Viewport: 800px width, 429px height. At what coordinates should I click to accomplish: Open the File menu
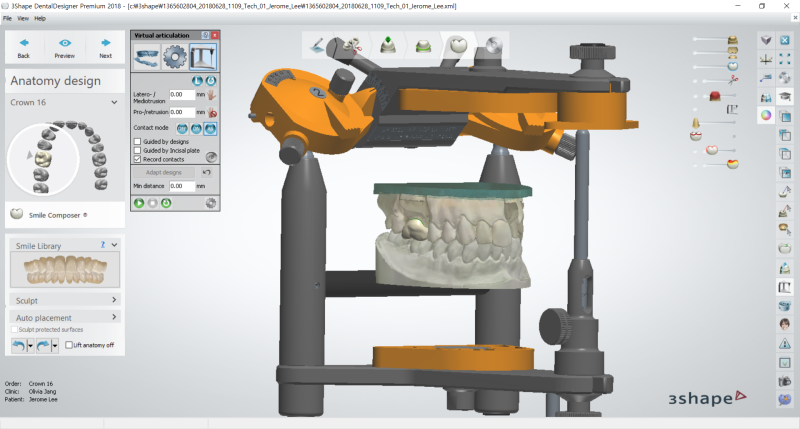click(x=7, y=18)
